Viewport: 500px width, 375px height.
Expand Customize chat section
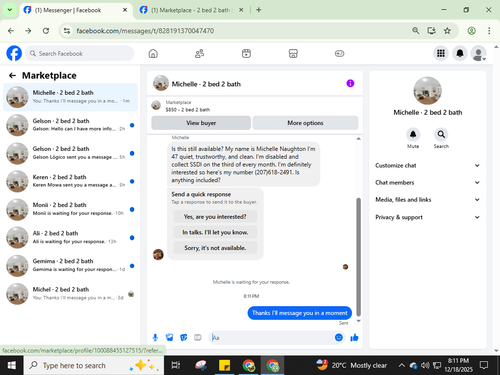point(427,166)
